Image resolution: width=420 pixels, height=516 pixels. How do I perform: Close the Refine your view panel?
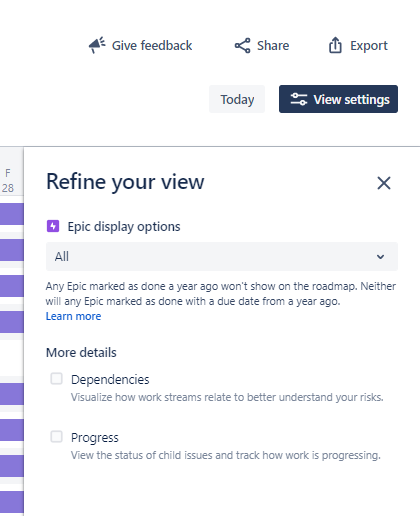click(384, 183)
